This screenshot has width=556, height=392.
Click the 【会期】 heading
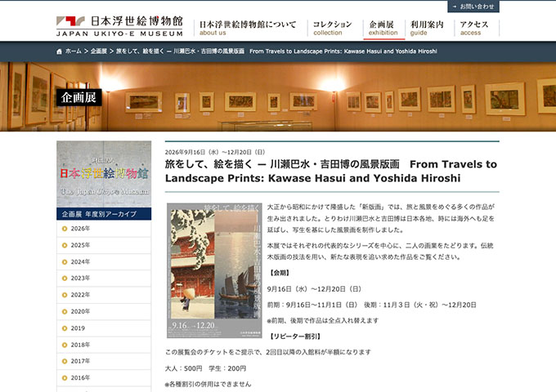pos(280,273)
